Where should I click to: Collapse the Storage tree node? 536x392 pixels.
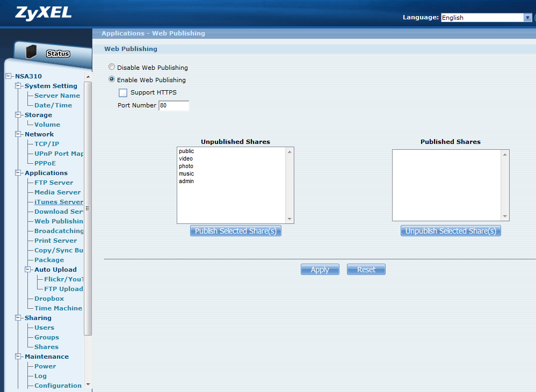(x=18, y=115)
